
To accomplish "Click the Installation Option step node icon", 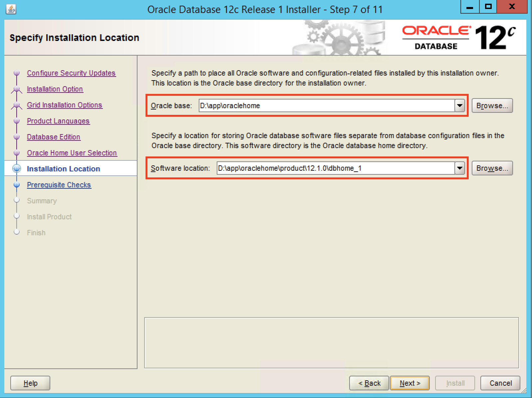I will [x=17, y=89].
